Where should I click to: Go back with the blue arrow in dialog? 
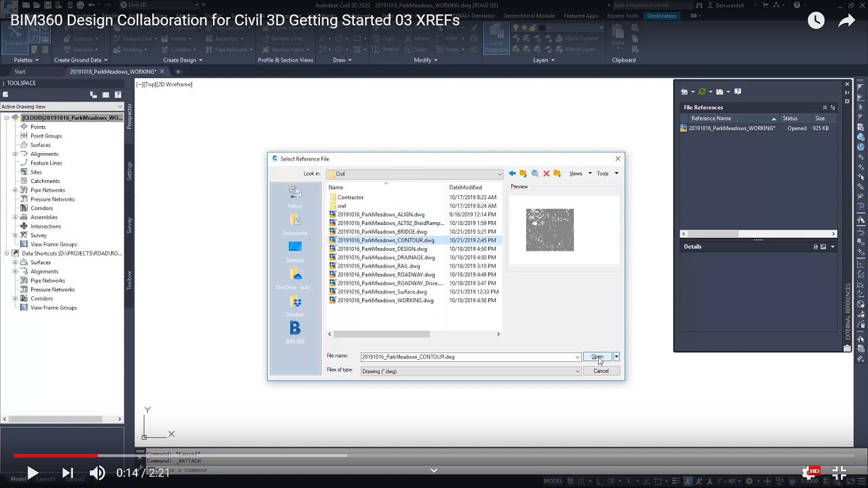(513, 174)
